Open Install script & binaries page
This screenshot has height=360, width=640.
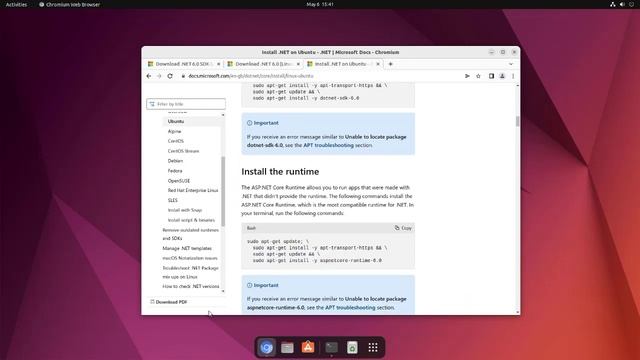tap(191, 220)
